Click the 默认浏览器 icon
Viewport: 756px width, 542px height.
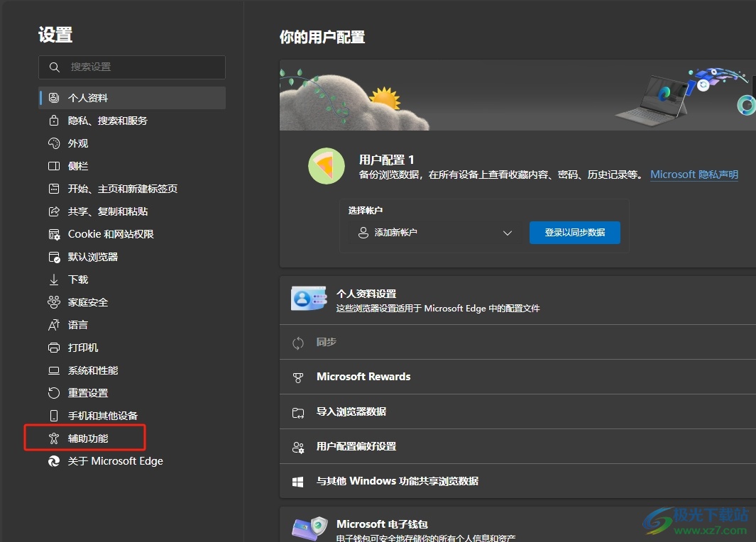(x=54, y=258)
